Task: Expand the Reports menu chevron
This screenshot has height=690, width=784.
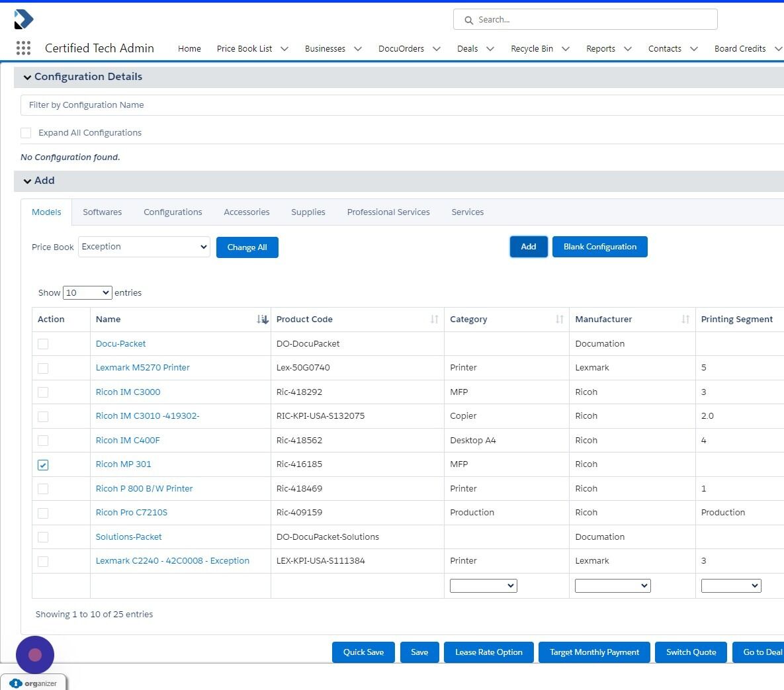Action: pos(627,48)
